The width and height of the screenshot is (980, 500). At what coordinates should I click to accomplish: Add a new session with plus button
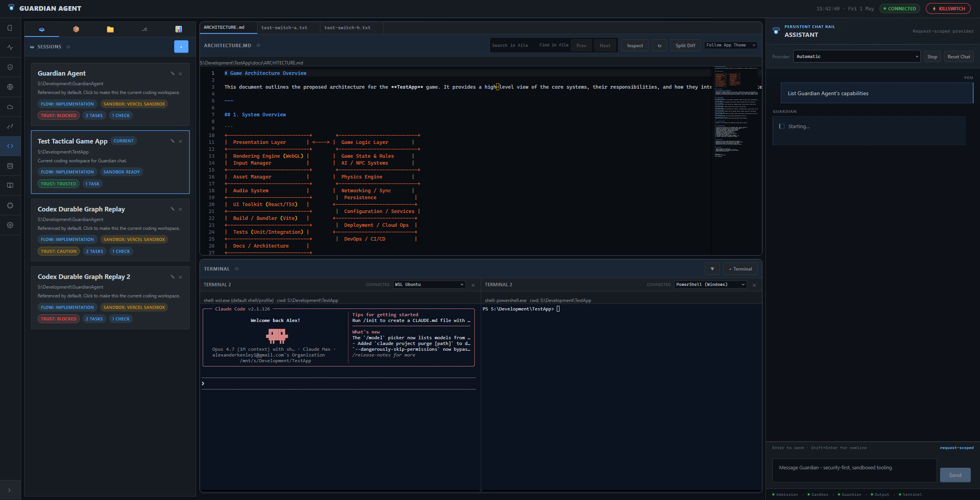(181, 47)
